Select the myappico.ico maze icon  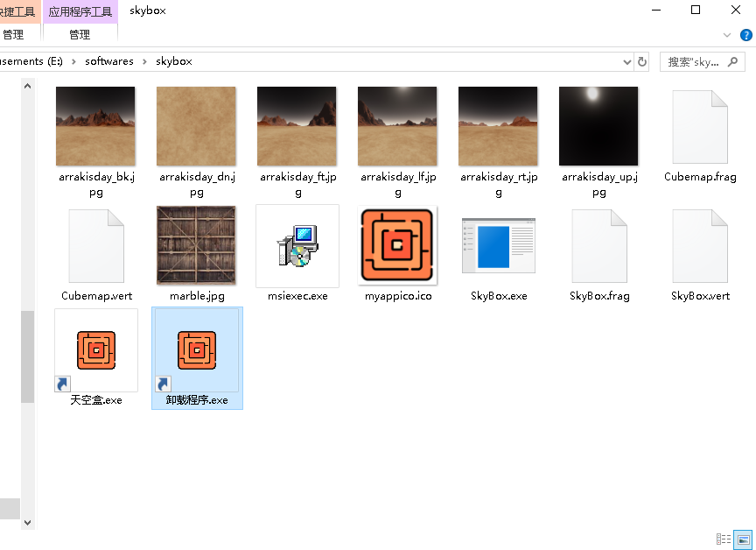pyautogui.click(x=397, y=245)
